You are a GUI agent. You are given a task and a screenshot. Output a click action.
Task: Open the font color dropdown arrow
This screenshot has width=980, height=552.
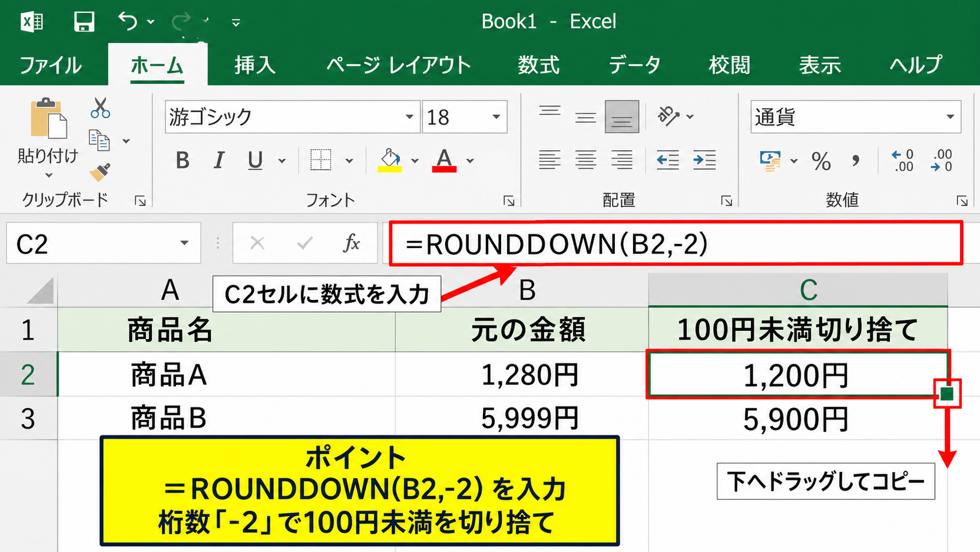pos(470,161)
